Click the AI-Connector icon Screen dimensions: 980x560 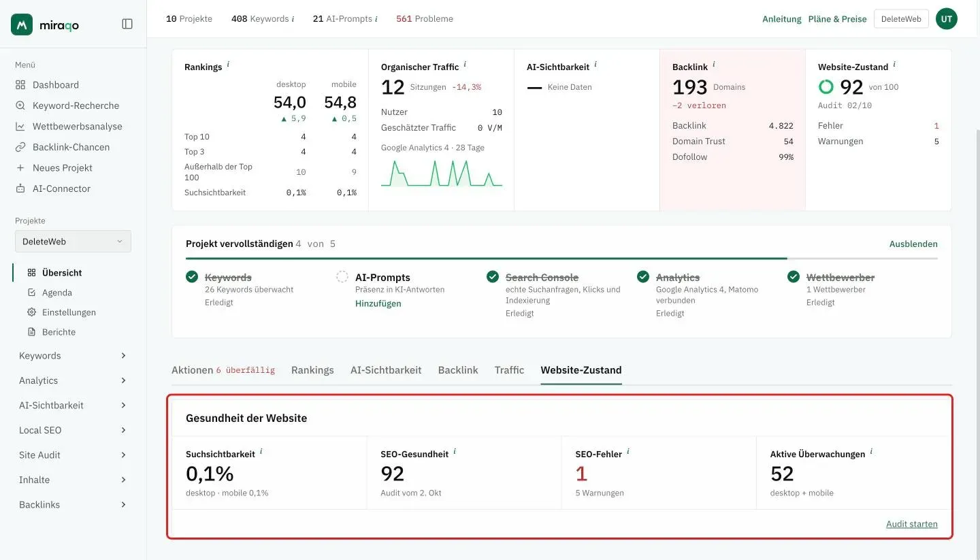click(20, 188)
